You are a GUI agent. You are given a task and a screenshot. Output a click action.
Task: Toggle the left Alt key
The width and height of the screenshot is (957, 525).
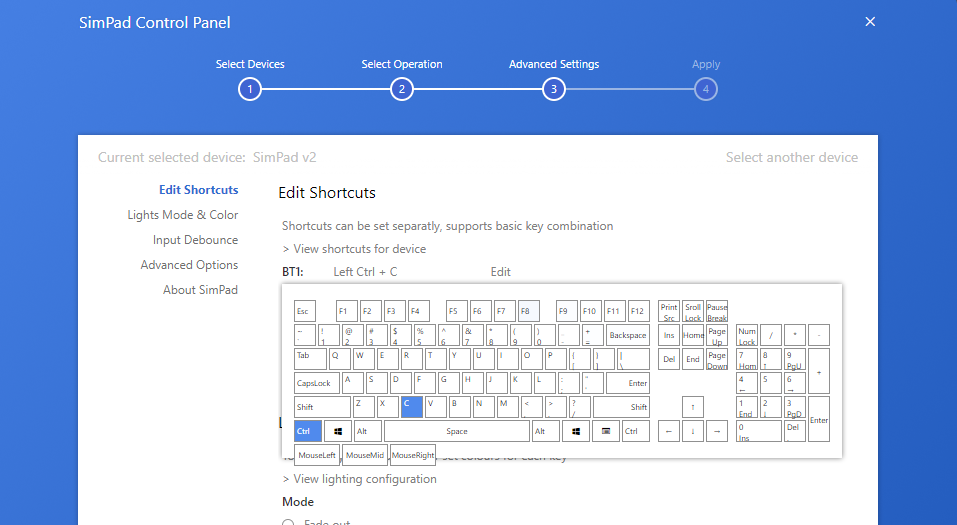(x=367, y=431)
